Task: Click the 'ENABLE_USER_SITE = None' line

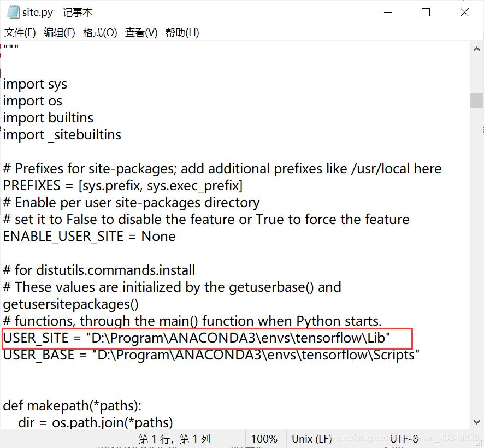Action: (89, 237)
